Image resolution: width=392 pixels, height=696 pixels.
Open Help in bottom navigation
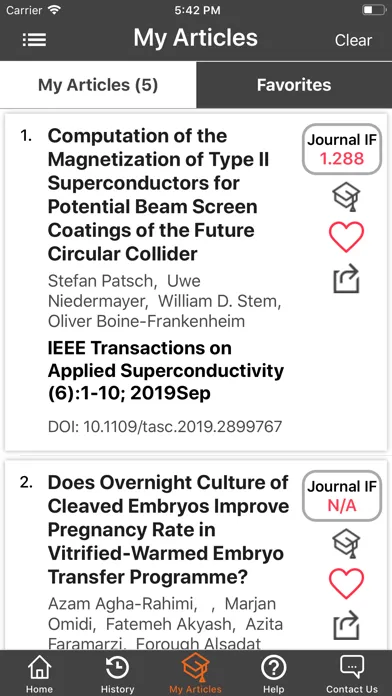(x=273, y=675)
